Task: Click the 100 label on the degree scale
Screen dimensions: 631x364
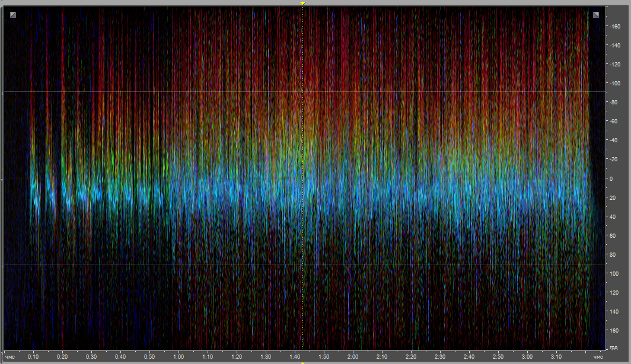Action: click(613, 273)
